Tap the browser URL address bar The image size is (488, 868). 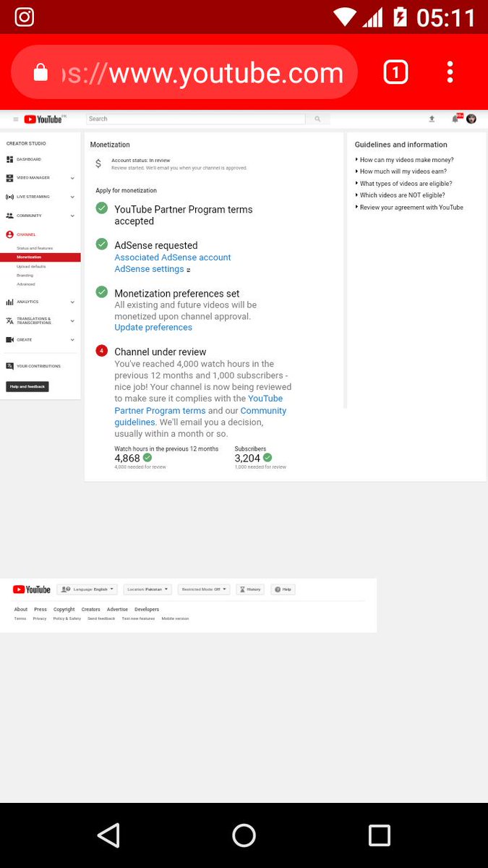tap(184, 72)
